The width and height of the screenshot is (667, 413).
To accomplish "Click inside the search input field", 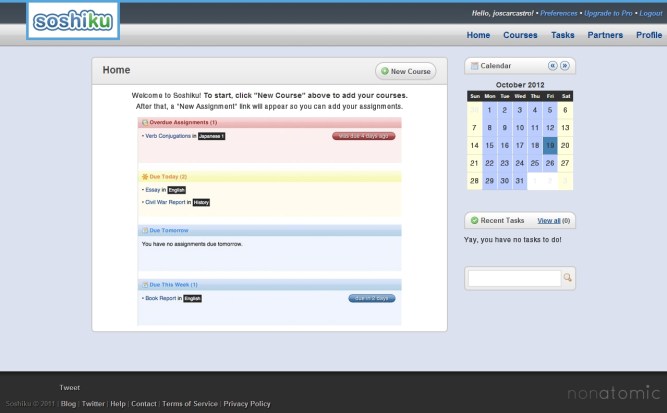I will (x=514, y=278).
